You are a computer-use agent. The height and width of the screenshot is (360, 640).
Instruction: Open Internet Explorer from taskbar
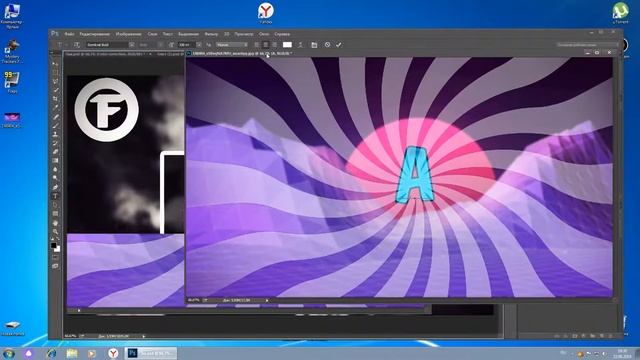tap(51, 353)
